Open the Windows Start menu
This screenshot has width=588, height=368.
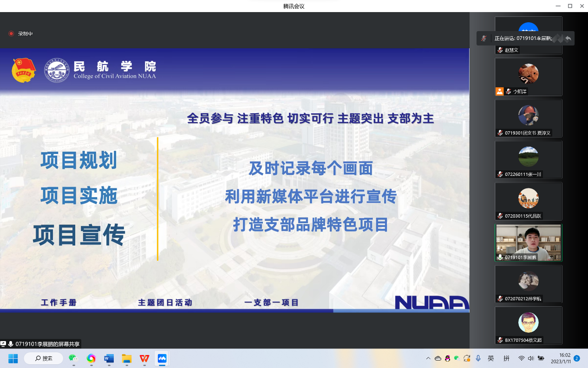tap(13, 358)
